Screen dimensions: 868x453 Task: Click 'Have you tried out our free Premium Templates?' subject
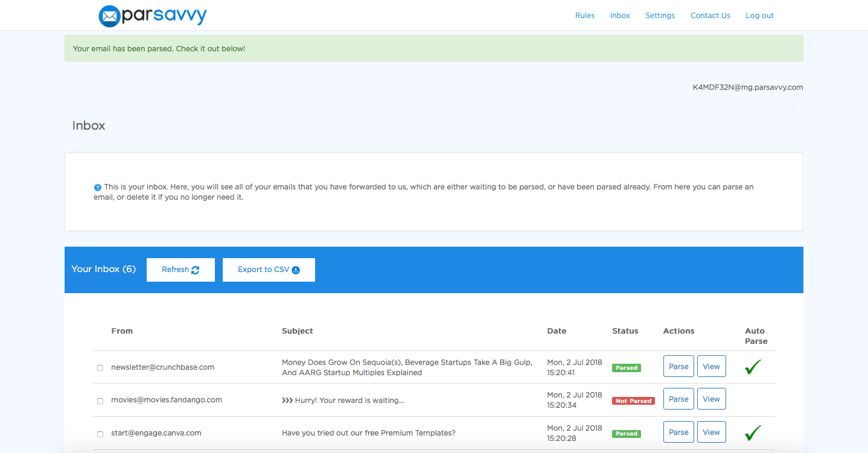[x=369, y=432]
